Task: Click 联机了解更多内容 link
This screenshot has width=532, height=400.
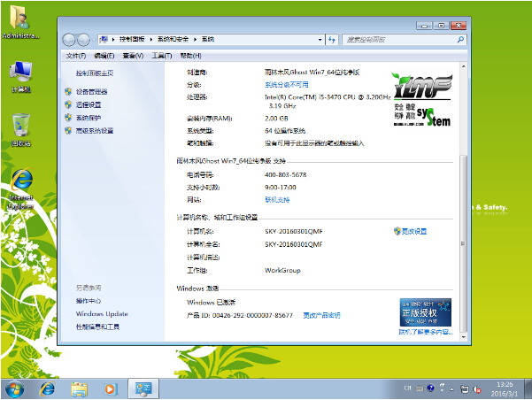Action: click(426, 332)
